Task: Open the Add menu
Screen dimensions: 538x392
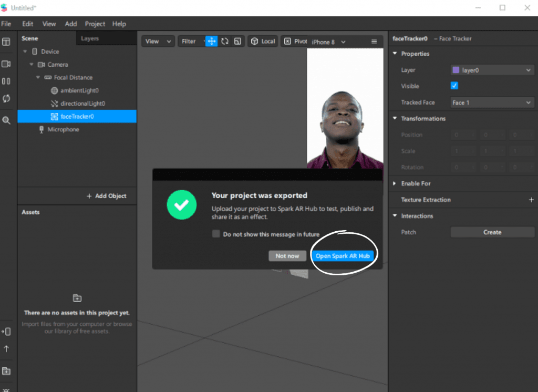Action: coord(71,24)
